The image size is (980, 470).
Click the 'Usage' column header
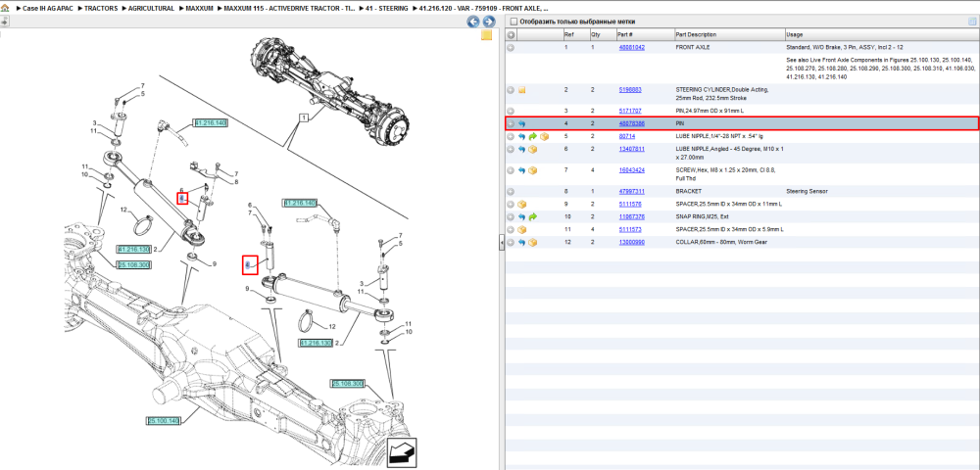tap(881, 35)
